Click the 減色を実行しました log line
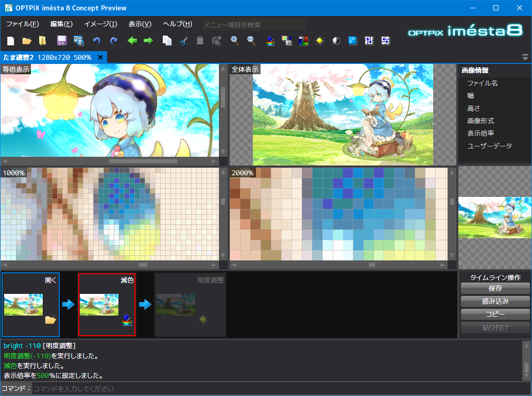Viewport: 532px width, 396px height. (x=34, y=366)
